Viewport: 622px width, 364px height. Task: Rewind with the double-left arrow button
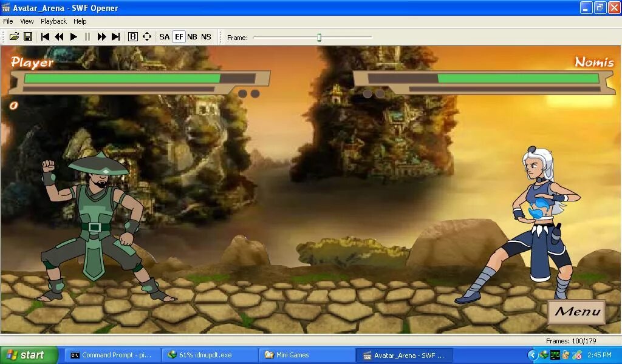click(59, 37)
